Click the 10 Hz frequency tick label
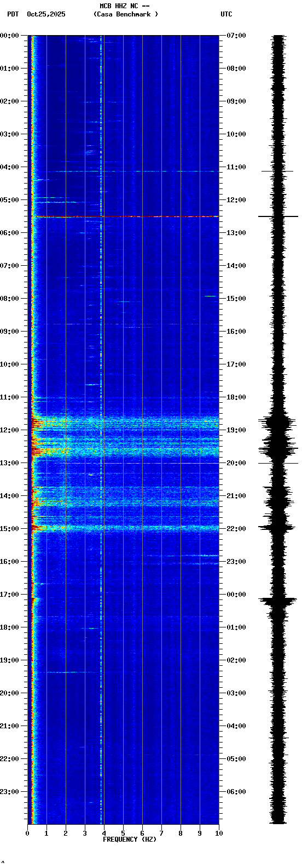The width and height of the screenshot is (302, 868). point(219,833)
